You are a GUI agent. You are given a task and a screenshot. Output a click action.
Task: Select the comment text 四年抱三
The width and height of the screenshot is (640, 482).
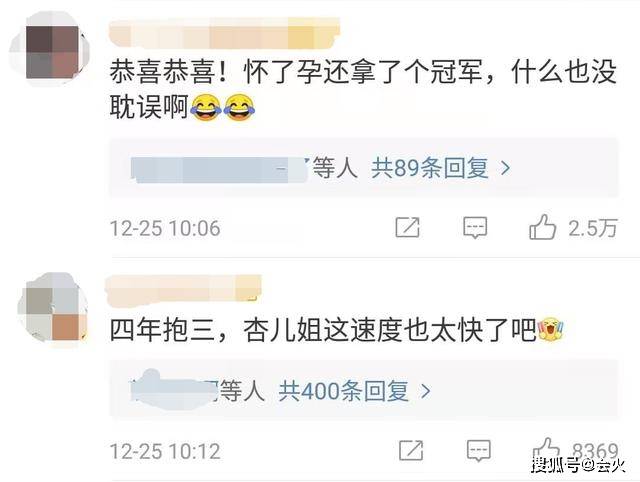coord(162,330)
